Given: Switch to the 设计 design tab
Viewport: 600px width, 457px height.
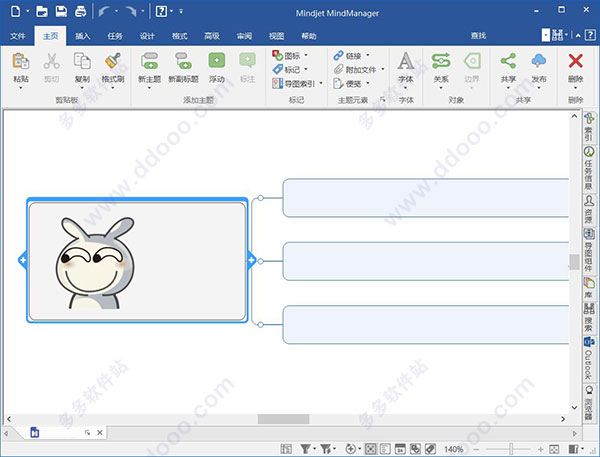Looking at the screenshot, I should coord(147,36).
